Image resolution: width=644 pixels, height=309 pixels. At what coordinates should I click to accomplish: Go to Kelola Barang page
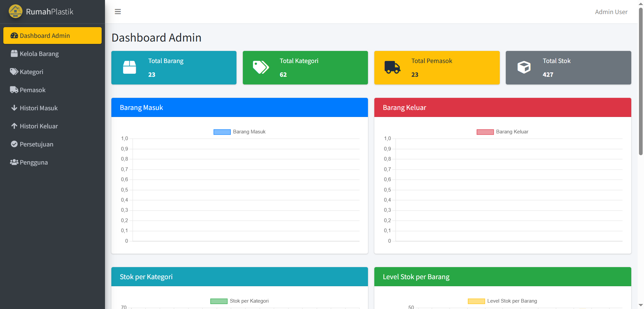pyautogui.click(x=39, y=54)
